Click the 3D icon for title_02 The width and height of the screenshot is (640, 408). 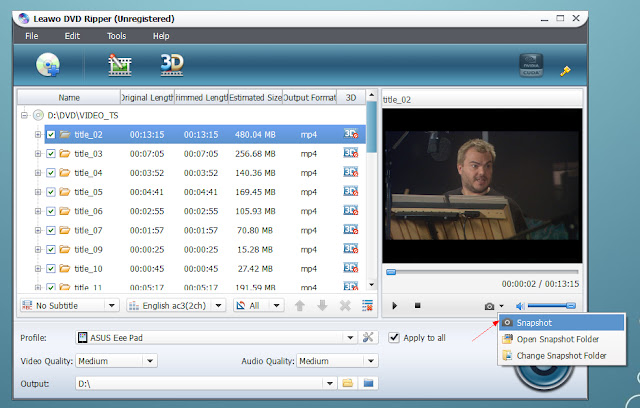(351, 134)
